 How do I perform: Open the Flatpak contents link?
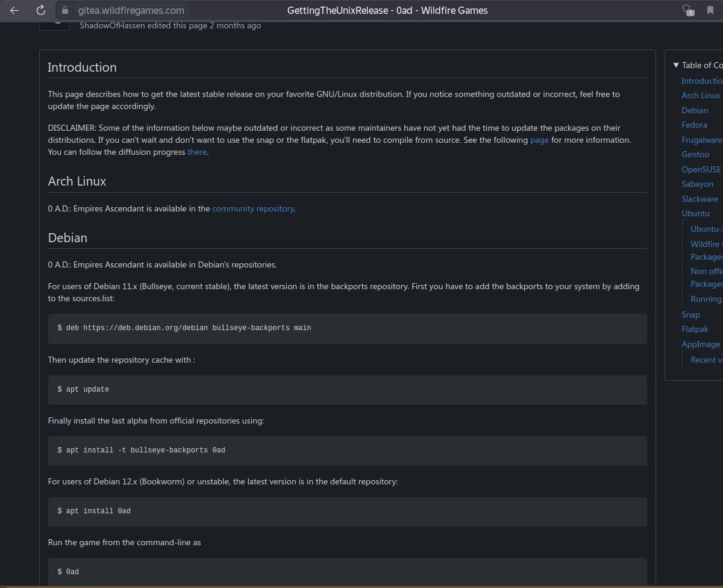point(695,329)
